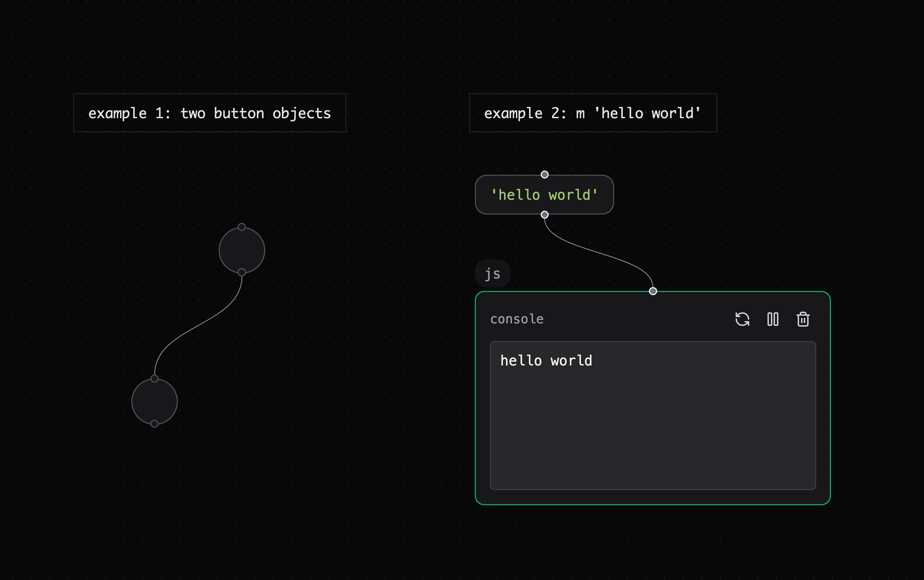Select the example 2 comment box
This screenshot has height=580, width=924.
coord(593,113)
